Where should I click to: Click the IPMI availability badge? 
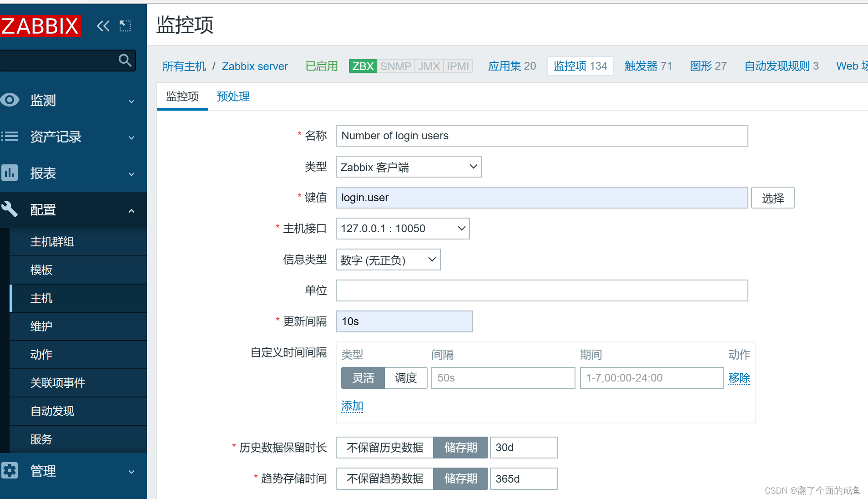click(458, 66)
